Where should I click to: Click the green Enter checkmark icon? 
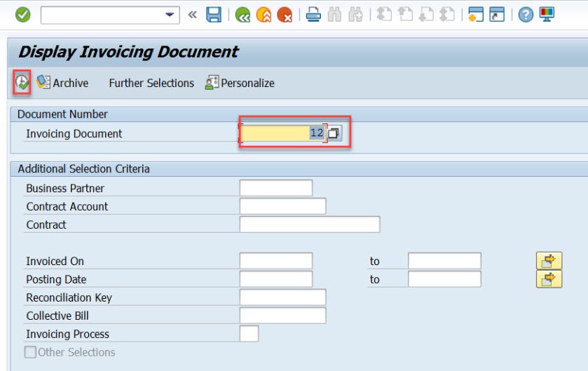[x=23, y=15]
